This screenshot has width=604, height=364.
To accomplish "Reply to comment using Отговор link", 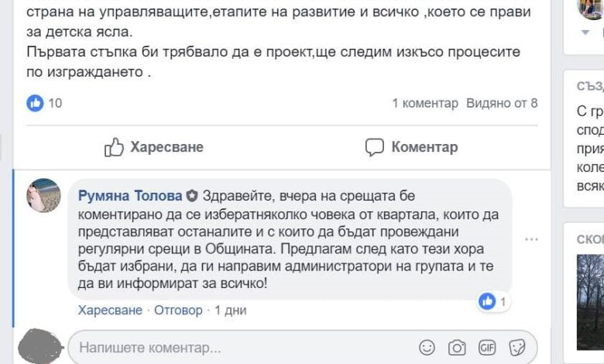I will click(178, 310).
